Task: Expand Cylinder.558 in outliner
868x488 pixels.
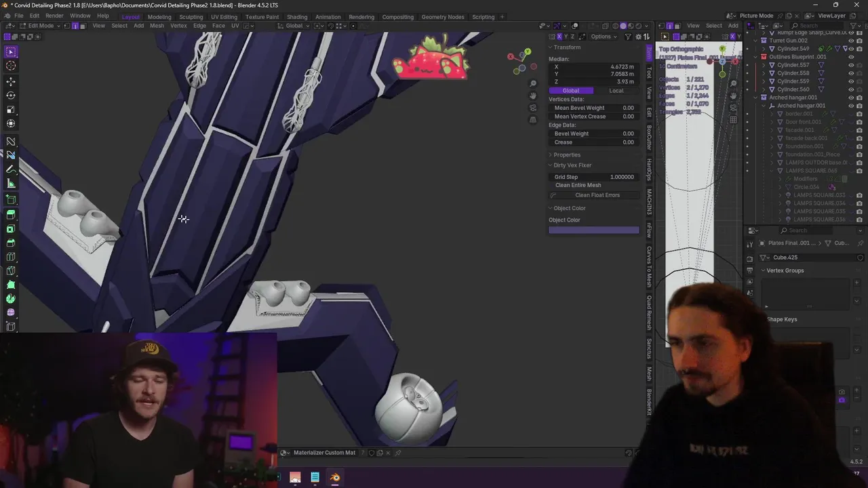Action: (x=764, y=73)
